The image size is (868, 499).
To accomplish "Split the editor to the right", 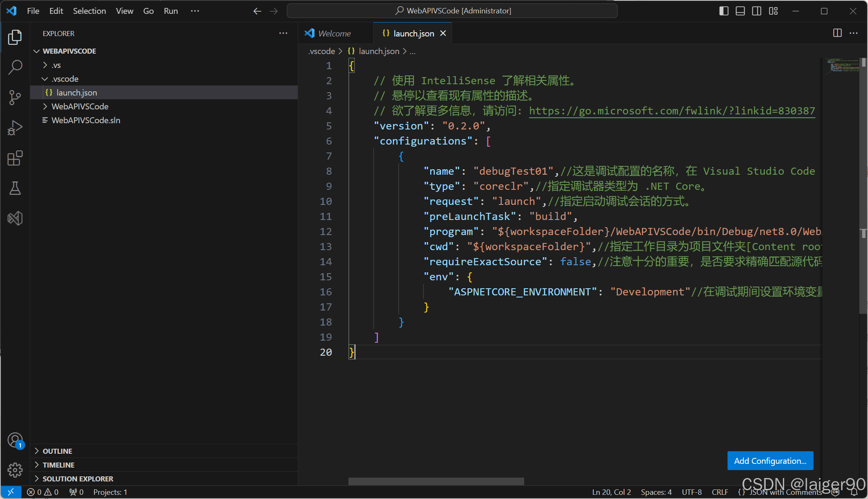I will [837, 33].
